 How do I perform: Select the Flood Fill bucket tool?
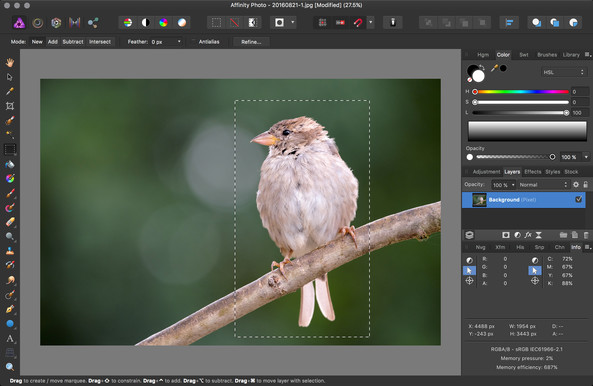pos(10,164)
